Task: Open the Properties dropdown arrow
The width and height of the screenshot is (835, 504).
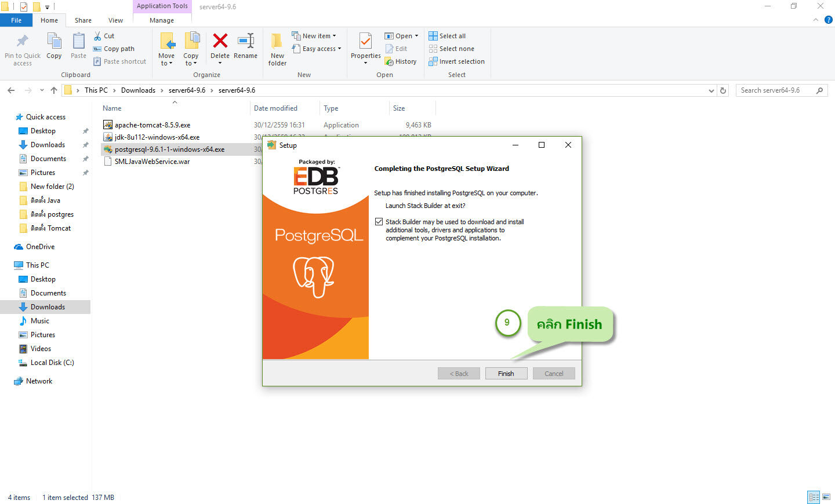Action: (365, 63)
